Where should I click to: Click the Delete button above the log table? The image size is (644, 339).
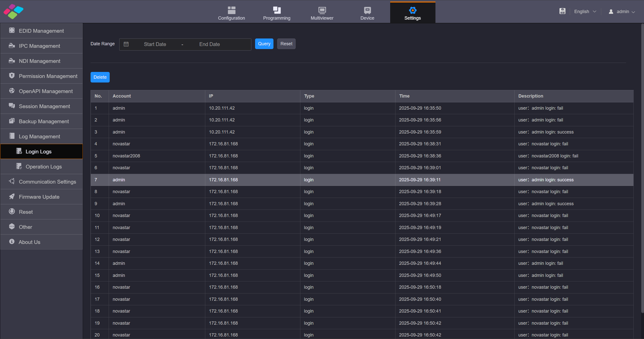[100, 77]
